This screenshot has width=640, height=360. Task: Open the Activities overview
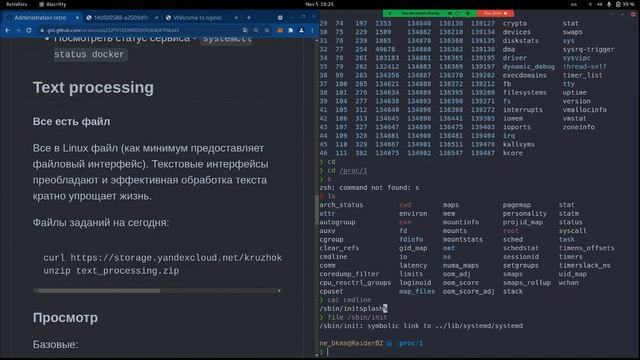coord(16,4)
